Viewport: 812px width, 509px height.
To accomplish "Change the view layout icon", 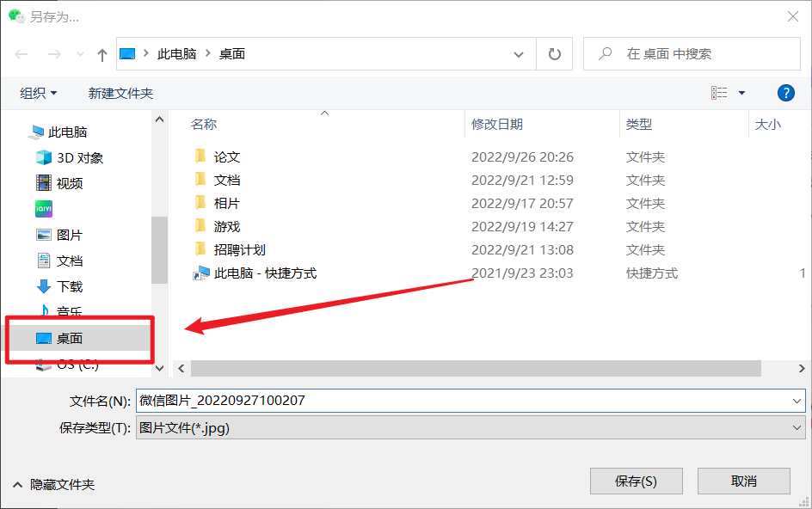I will pyautogui.click(x=719, y=93).
